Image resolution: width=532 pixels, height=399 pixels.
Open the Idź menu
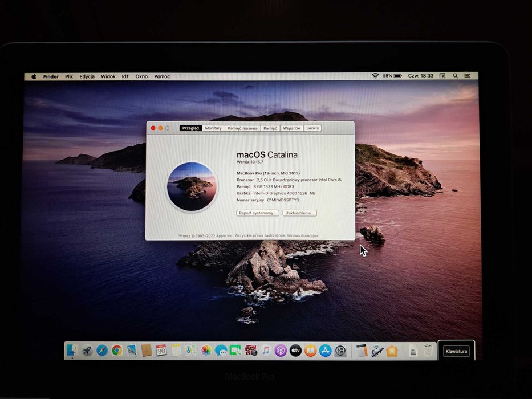tap(125, 77)
